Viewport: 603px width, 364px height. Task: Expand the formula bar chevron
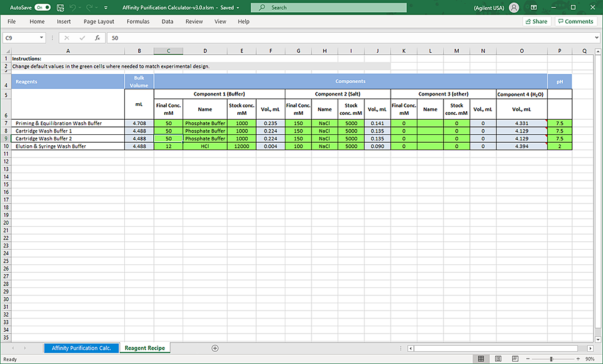[x=596, y=38]
